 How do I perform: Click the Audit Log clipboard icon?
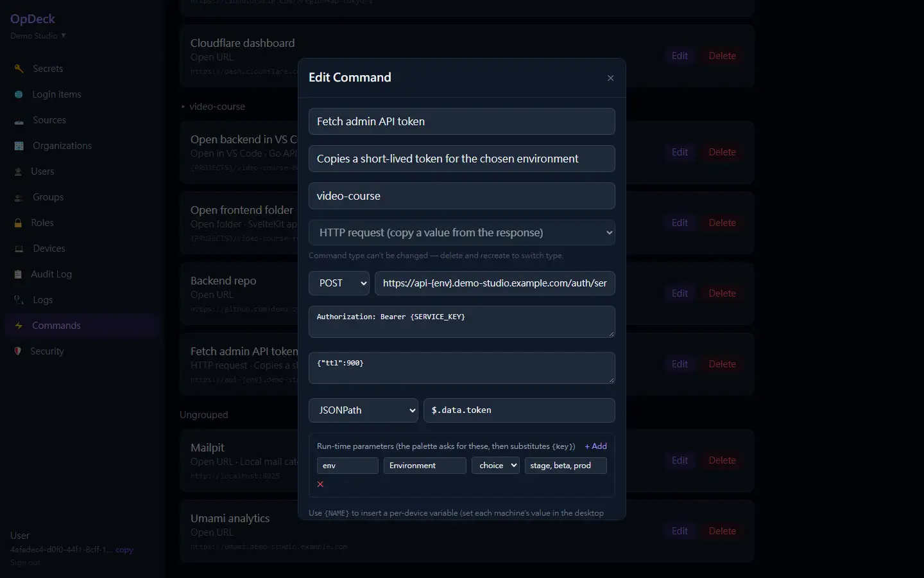(18, 274)
